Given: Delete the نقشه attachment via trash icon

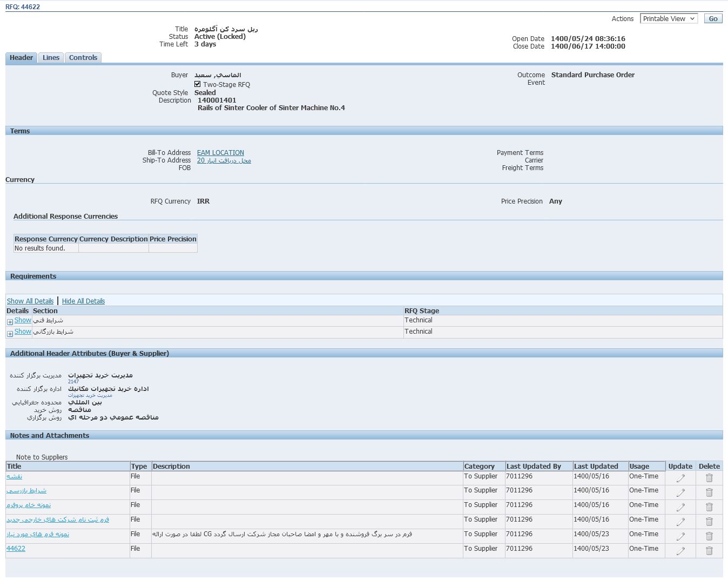Looking at the screenshot, I should [709, 478].
